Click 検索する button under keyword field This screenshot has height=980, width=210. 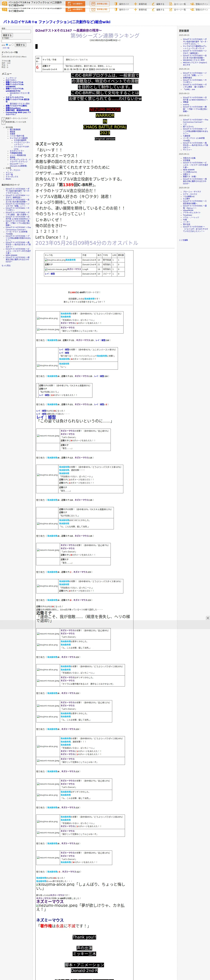[7, 35]
